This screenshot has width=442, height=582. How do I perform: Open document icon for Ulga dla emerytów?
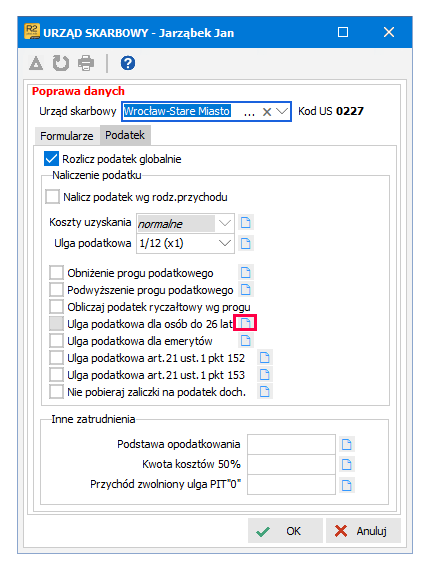pyautogui.click(x=246, y=340)
